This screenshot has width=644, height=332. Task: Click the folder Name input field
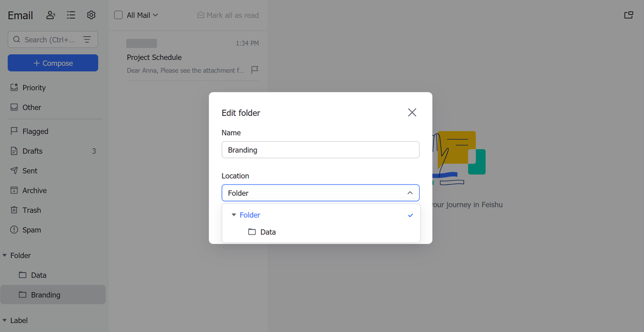click(x=320, y=150)
